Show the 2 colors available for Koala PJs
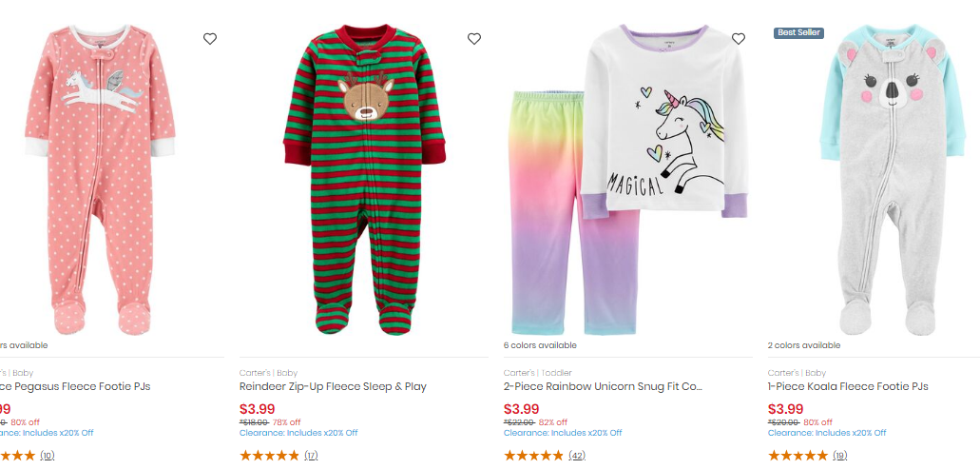The image size is (980, 469). [x=804, y=345]
